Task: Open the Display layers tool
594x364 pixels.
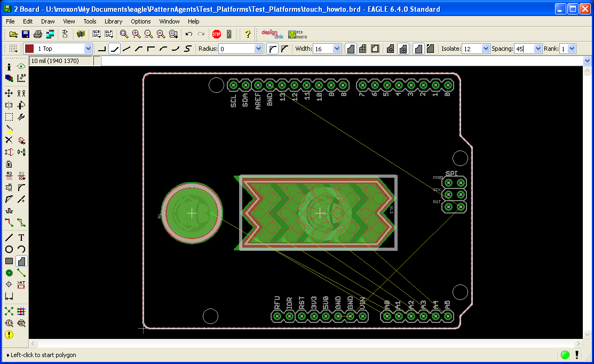Action: (x=9, y=78)
